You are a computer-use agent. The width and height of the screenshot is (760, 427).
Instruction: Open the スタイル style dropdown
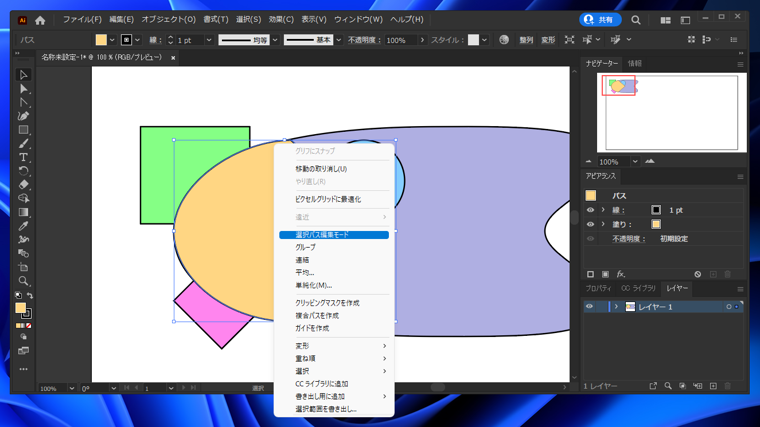(x=485, y=41)
